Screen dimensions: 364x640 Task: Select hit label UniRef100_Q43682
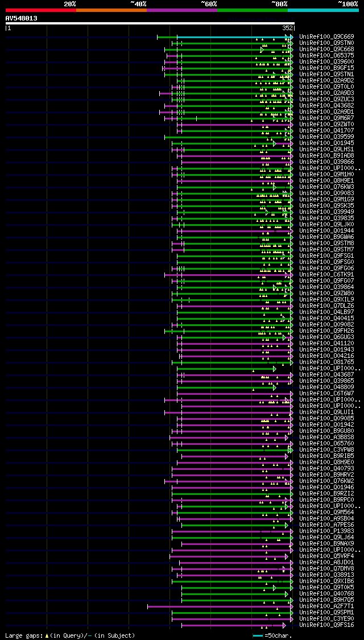click(x=326, y=105)
